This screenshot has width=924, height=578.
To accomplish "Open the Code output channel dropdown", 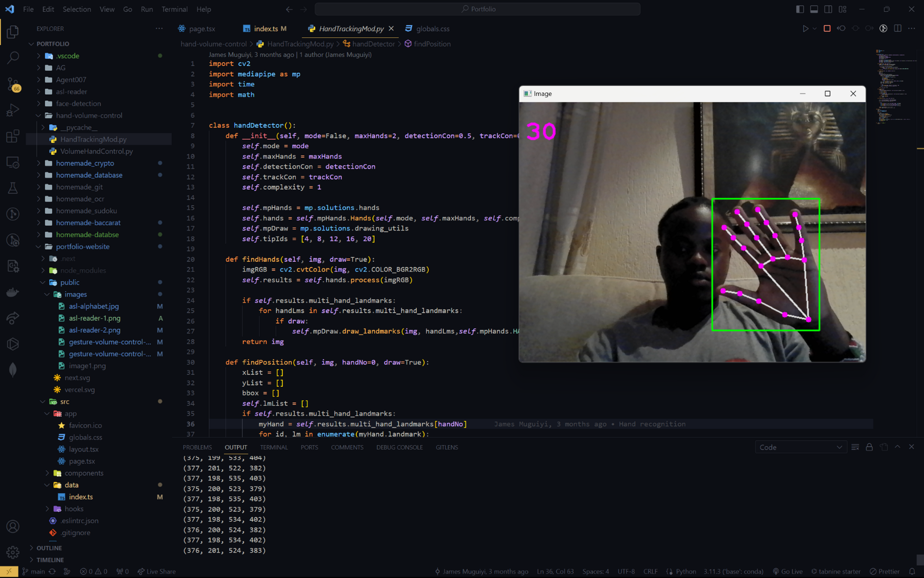I will (801, 447).
